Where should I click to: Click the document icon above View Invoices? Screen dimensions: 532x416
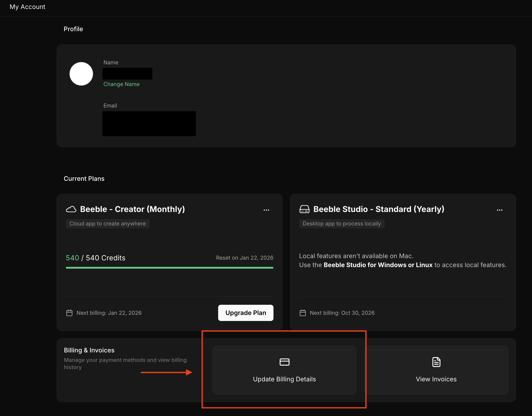point(436,362)
